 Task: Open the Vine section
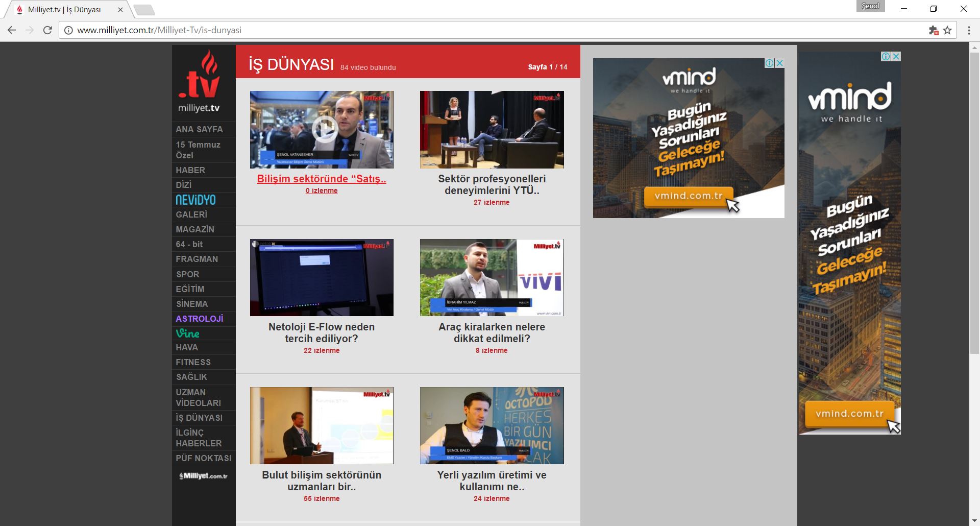187,333
